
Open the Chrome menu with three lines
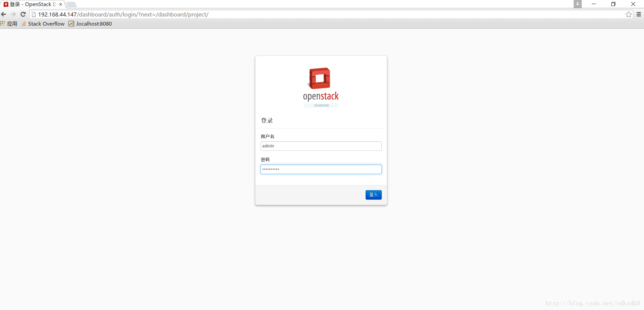coord(638,14)
